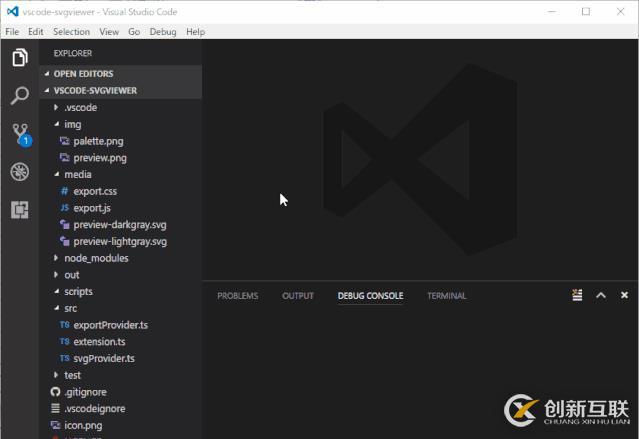Screen dimensions: 639x439
Task: Expand the .vscode folder
Action: [x=56, y=107]
